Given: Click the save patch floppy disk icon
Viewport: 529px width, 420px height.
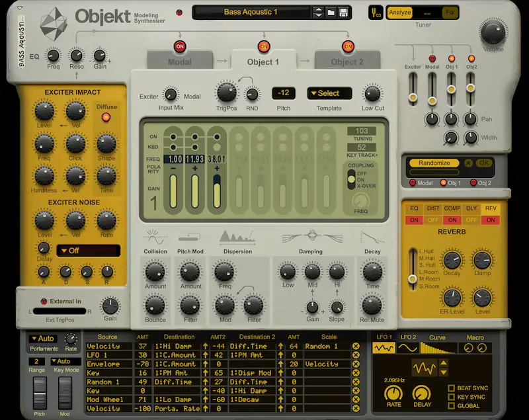Looking at the screenshot, I should tap(343, 13).
